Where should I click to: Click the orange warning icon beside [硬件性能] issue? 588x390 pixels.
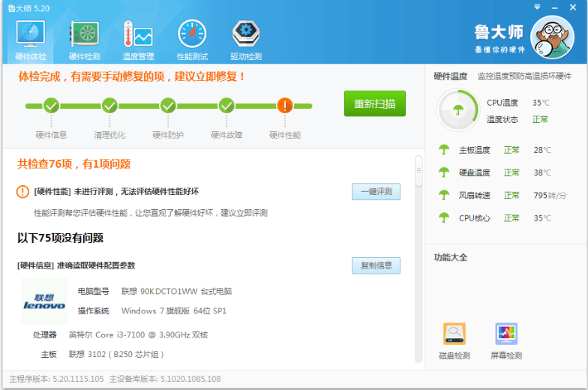coord(22,192)
